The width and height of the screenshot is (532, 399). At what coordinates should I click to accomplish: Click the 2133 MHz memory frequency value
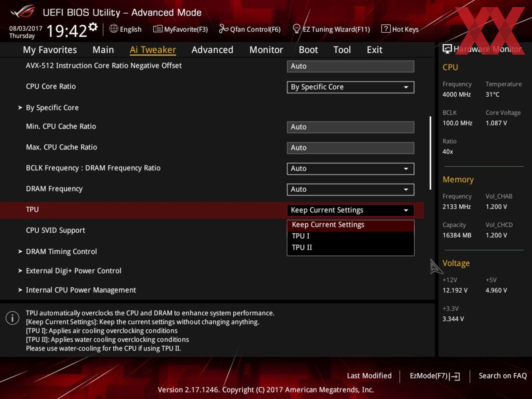click(457, 207)
